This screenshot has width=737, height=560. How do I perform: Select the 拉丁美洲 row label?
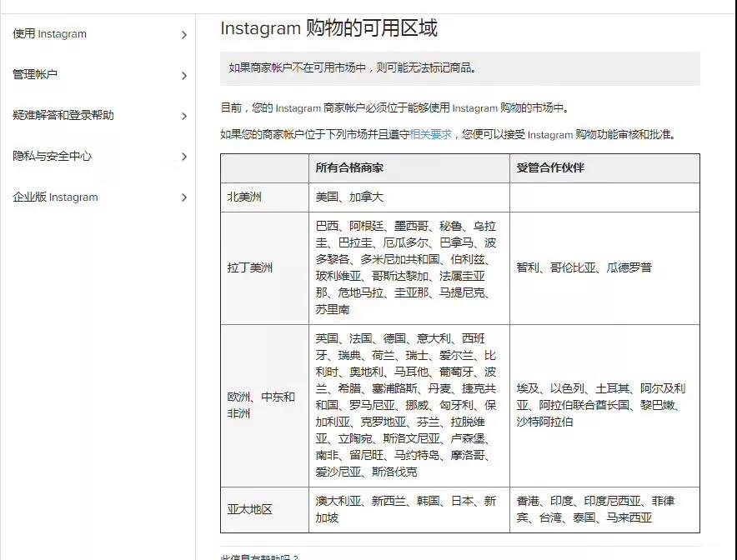(250, 268)
